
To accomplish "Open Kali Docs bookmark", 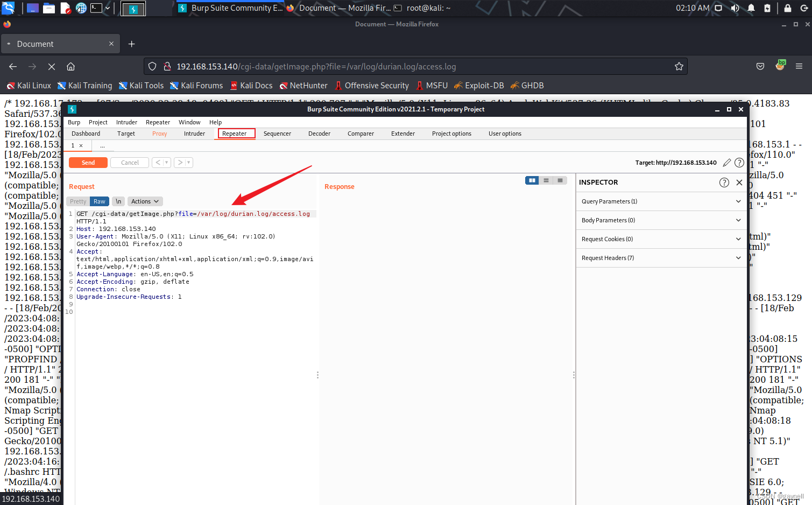I will pyautogui.click(x=251, y=86).
